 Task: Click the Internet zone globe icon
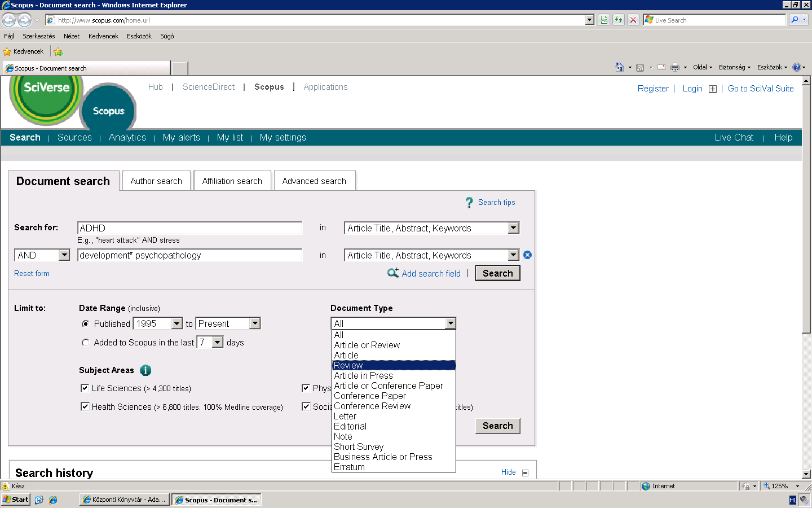[646, 486]
